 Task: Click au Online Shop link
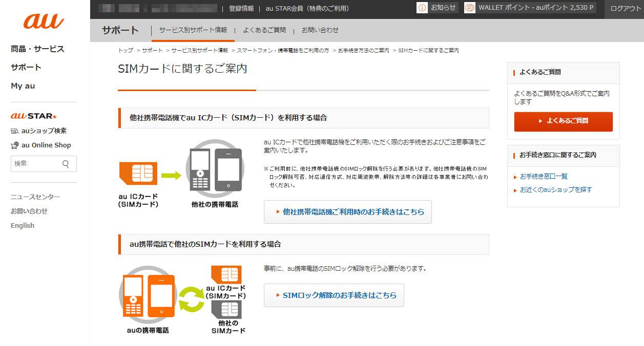pyautogui.click(x=46, y=145)
